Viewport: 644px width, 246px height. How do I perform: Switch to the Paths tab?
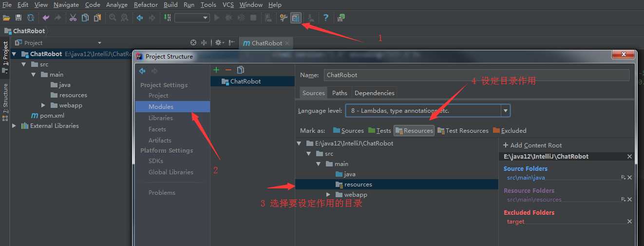coord(340,93)
